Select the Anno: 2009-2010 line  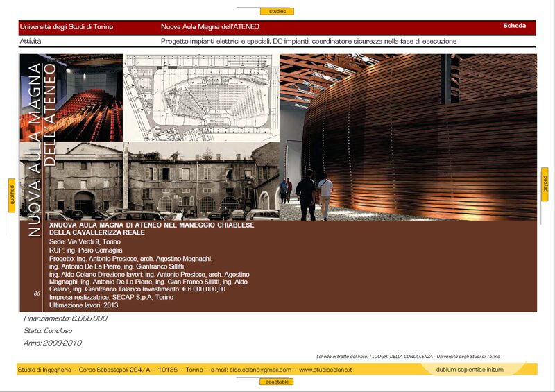53,343
